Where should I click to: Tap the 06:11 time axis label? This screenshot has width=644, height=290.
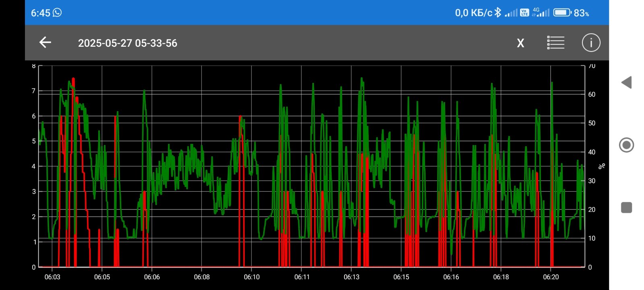302,277
